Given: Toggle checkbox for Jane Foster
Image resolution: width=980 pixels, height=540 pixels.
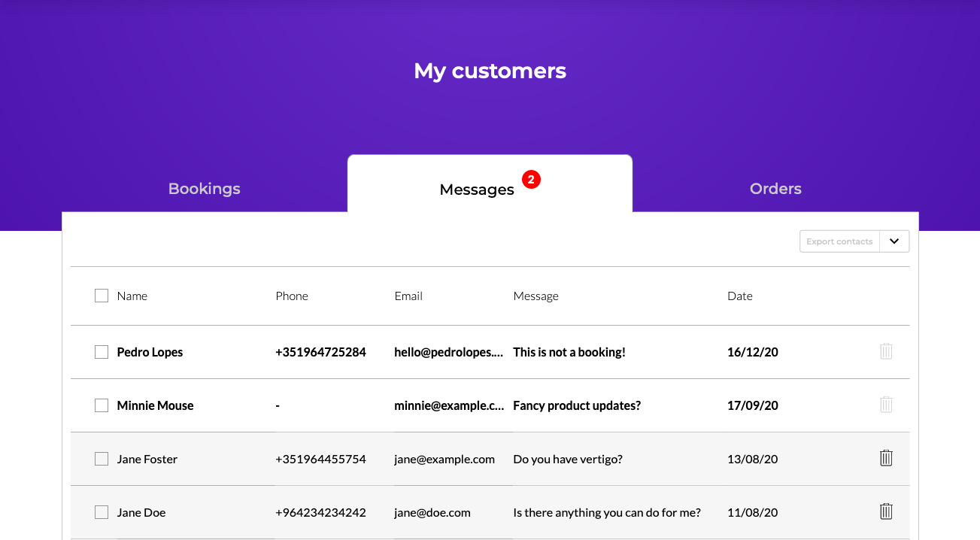Looking at the screenshot, I should coord(102,459).
